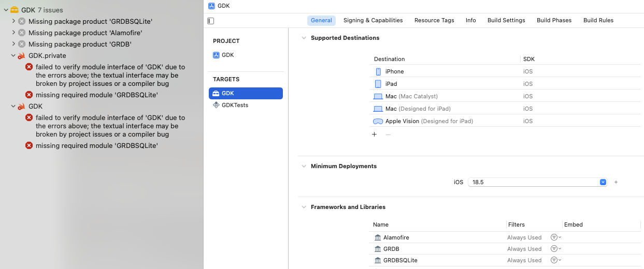Open the Signing & Capabilities tab
The image size is (644, 269).
[x=373, y=20]
